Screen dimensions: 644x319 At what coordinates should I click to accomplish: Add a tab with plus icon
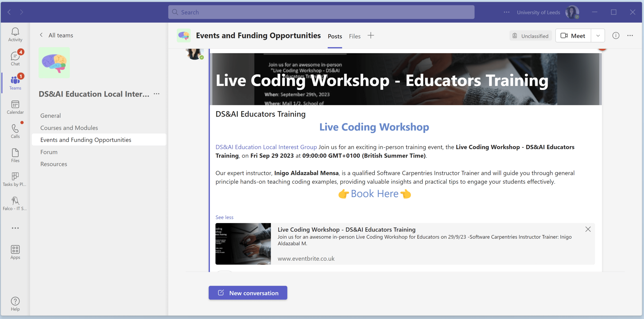coord(370,36)
